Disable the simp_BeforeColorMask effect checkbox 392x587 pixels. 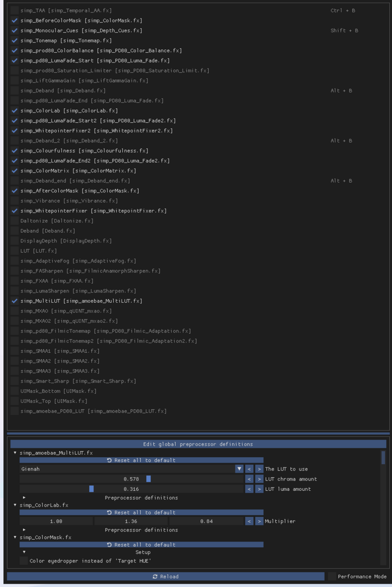pos(15,21)
